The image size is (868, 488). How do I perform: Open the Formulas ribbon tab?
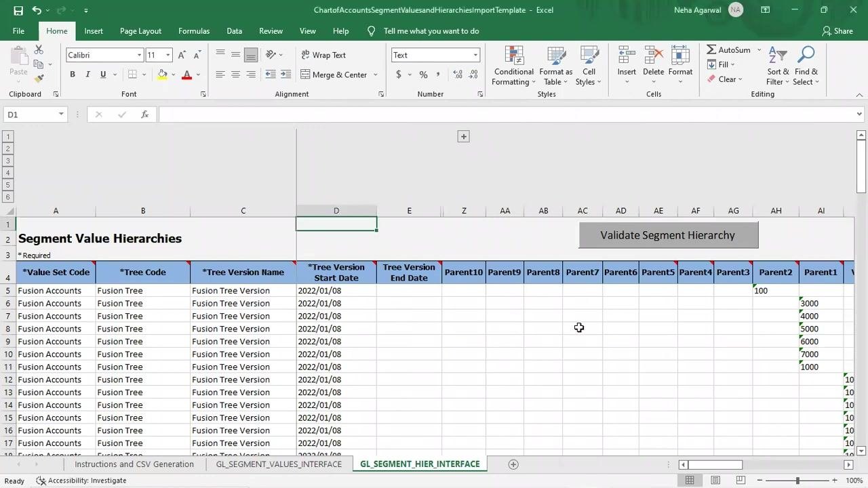pyautogui.click(x=193, y=30)
